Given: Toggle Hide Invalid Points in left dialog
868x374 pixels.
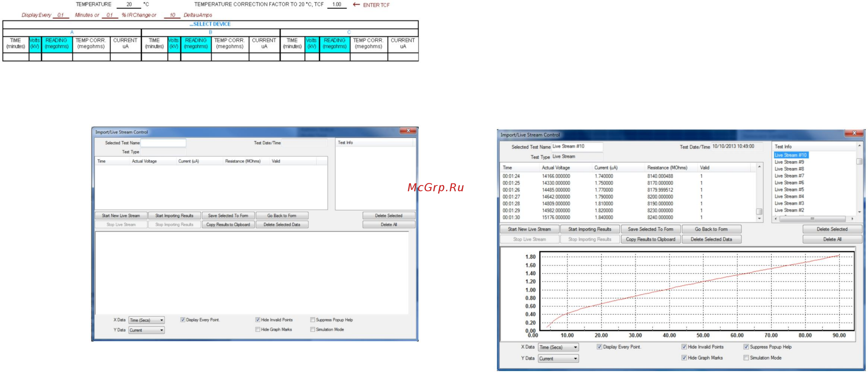Looking at the screenshot, I should [258, 320].
